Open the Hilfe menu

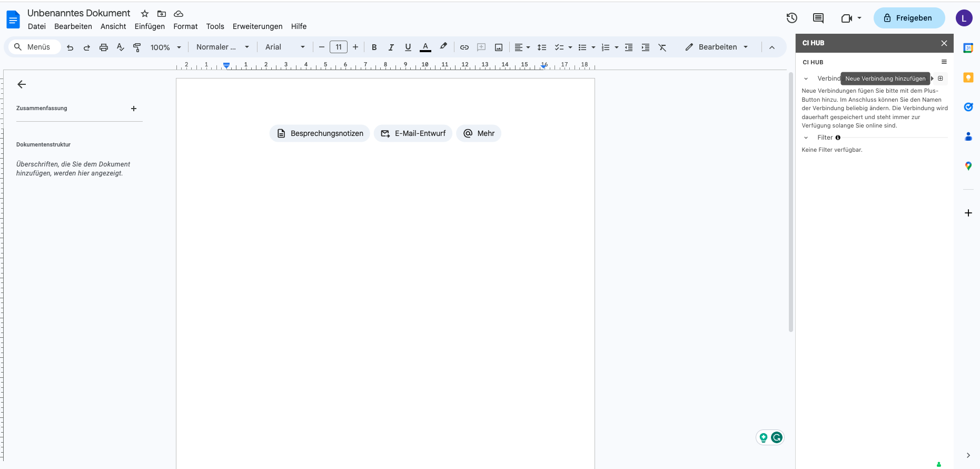299,26
